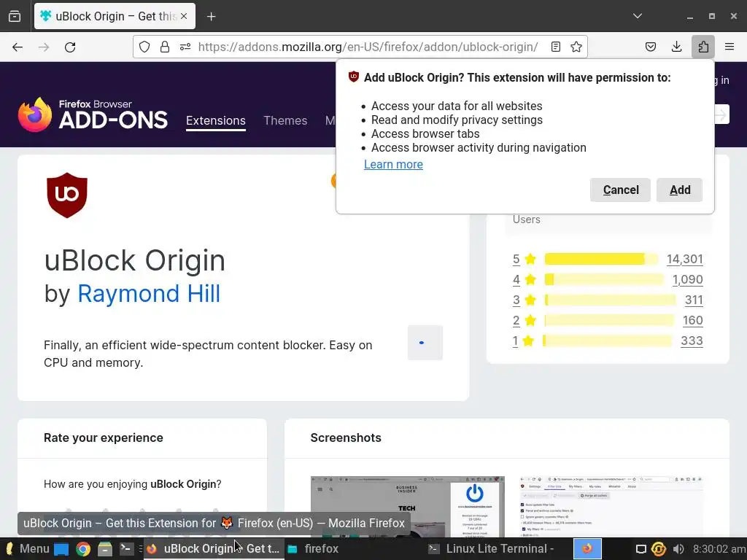This screenshot has width=747, height=560.
Task: Switch to Linux Lite Terminal taskbar window
Action: pos(493,549)
